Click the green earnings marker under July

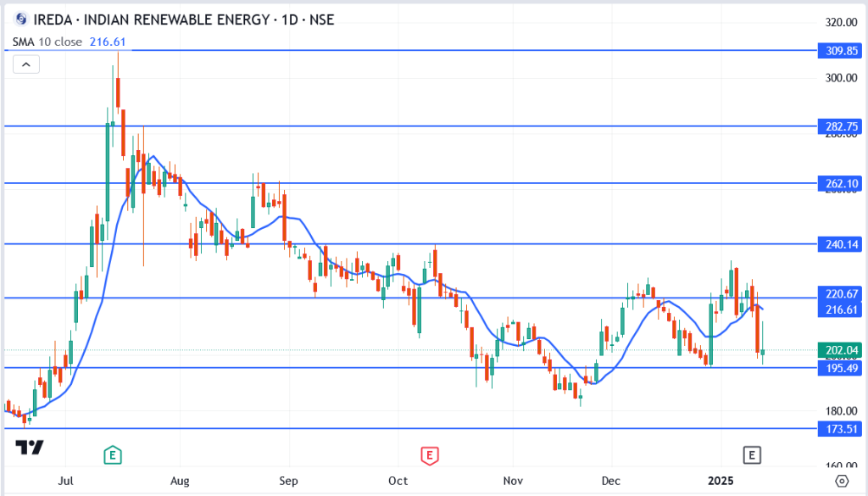point(112,456)
